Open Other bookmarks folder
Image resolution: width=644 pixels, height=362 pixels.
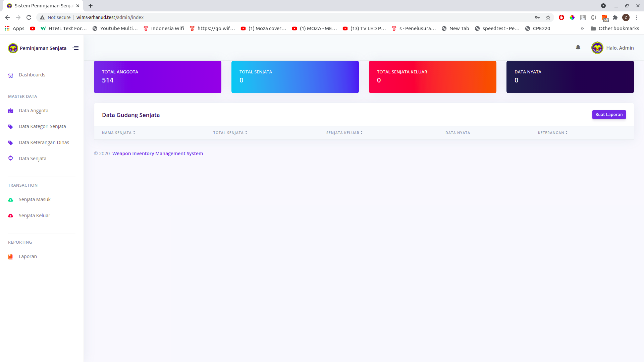(615, 28)
